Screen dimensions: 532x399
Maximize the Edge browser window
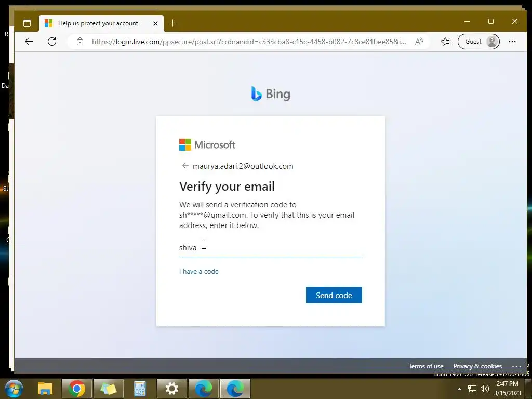490,21
